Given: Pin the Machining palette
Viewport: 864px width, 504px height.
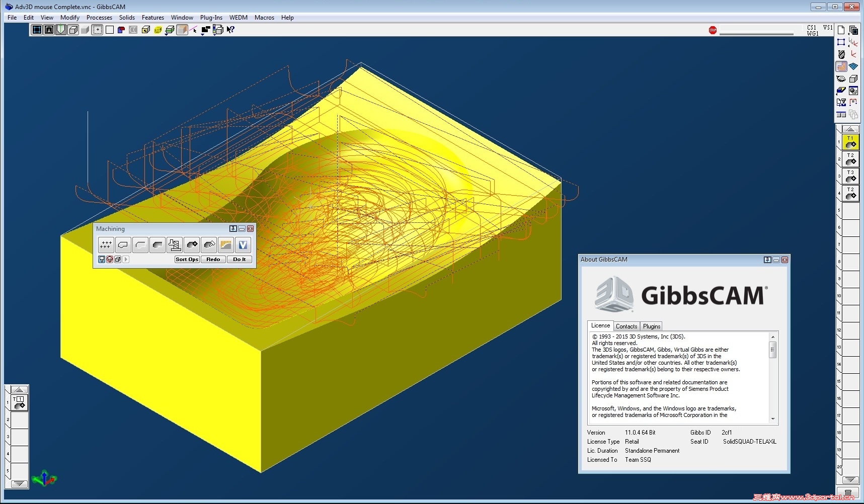Looking at the screenshot, I should click(233, 229).
